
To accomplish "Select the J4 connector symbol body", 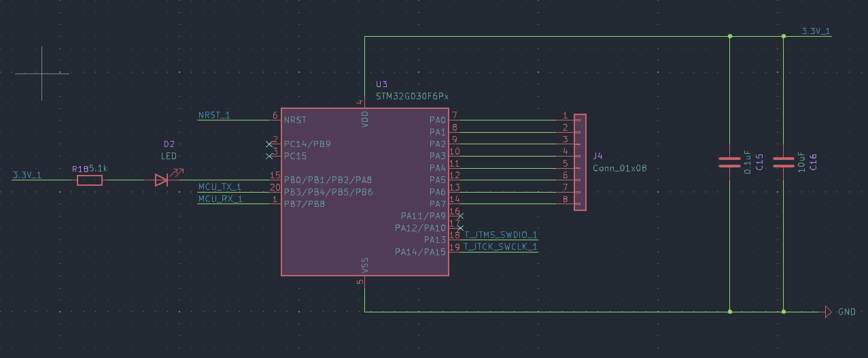I will pos(580,162).
